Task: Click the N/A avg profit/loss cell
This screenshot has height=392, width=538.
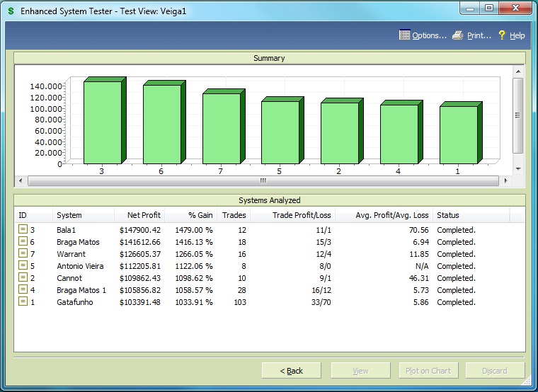Action: (x=422, y=266)
